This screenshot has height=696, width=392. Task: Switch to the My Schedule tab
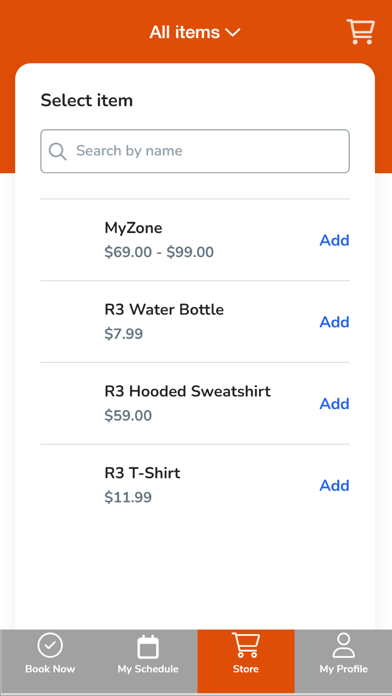coord(148,661)
